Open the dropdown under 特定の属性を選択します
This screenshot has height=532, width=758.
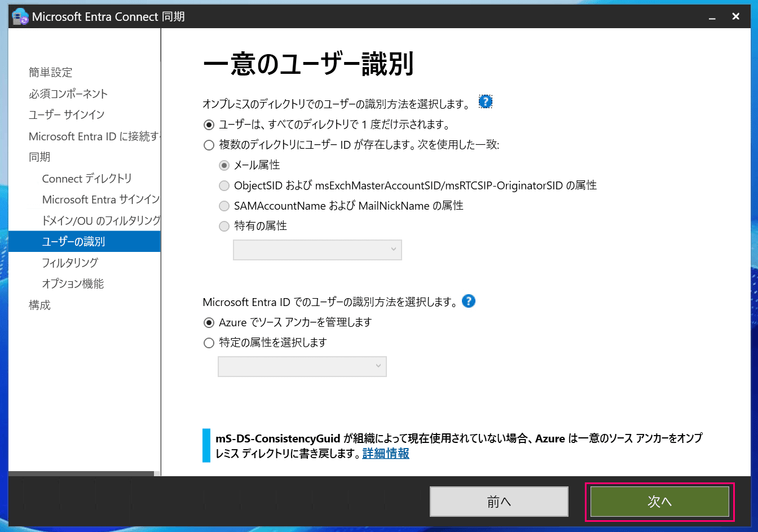pos(302,366)
